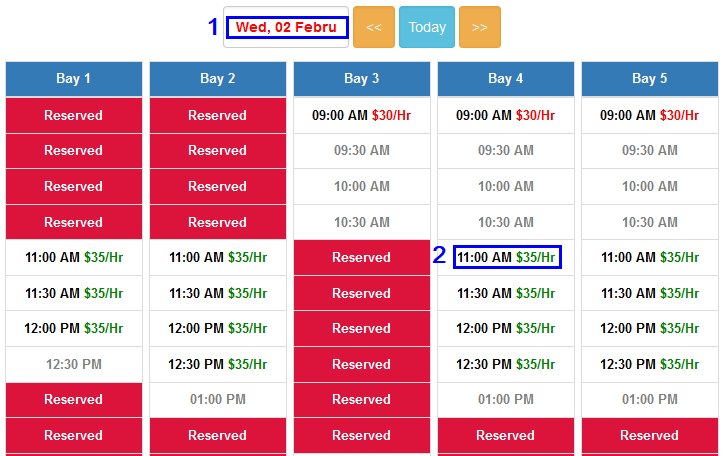Choose Bay 1 11:00 AM $35/Hr slot

click(74, 257)
